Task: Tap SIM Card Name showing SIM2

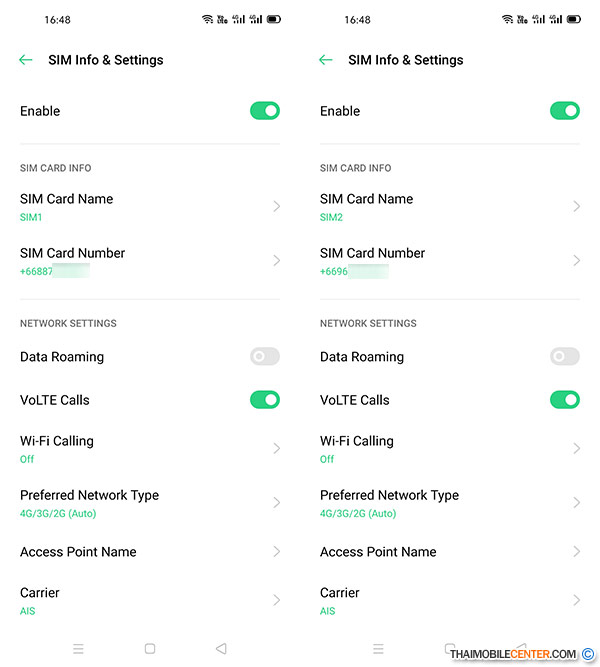Action: click(x=450, y=206)
